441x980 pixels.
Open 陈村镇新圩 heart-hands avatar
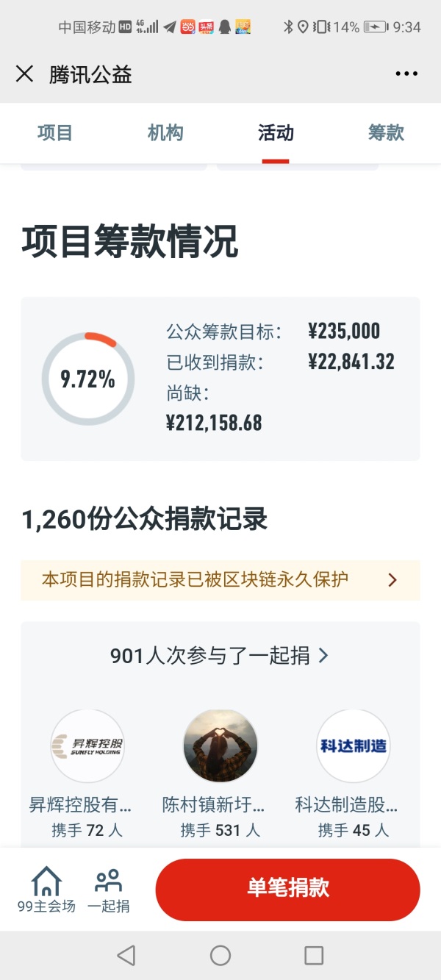(x=220, y=745)
